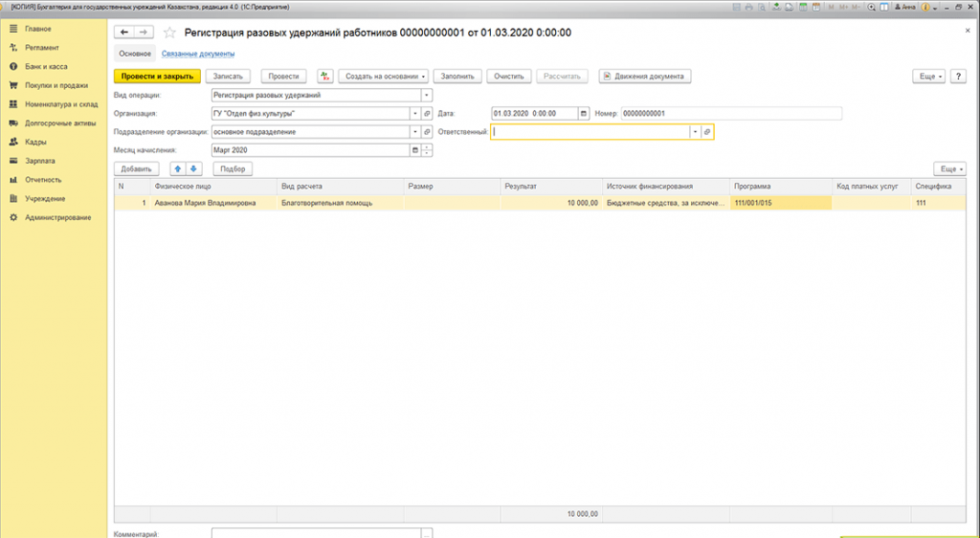Click the back navigation arrow
980x538 pixels.
click(x=124, y=32)
